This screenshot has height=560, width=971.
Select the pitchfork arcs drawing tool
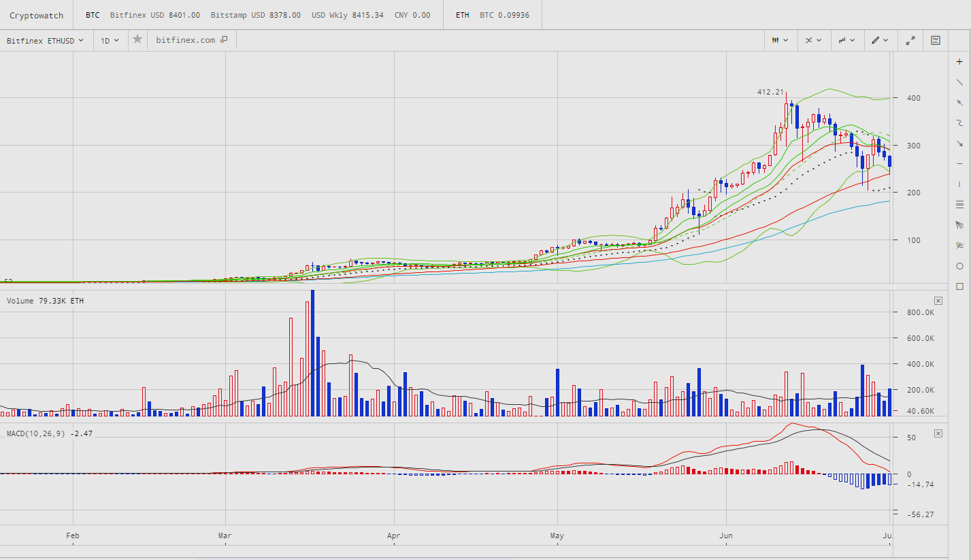(959, 245)
